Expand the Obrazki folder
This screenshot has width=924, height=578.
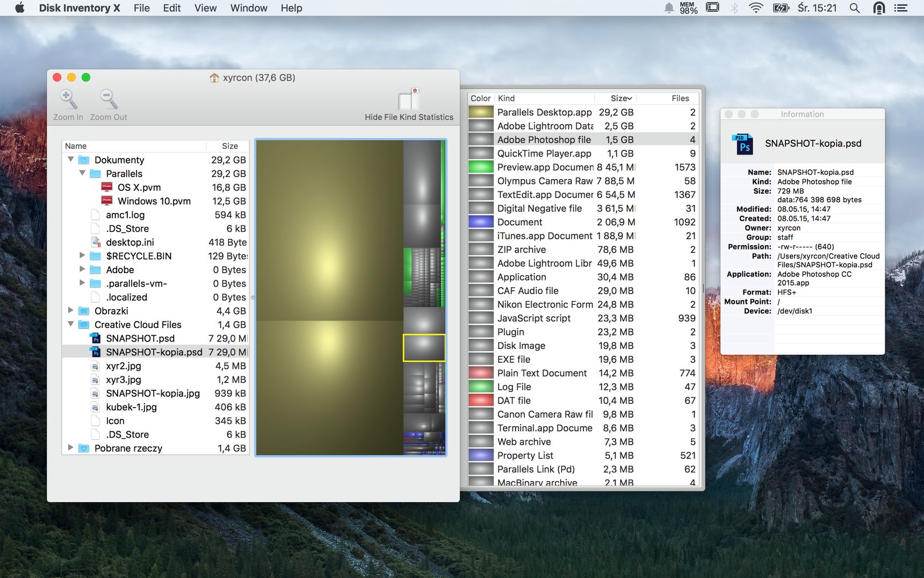[x=71, y=310]
